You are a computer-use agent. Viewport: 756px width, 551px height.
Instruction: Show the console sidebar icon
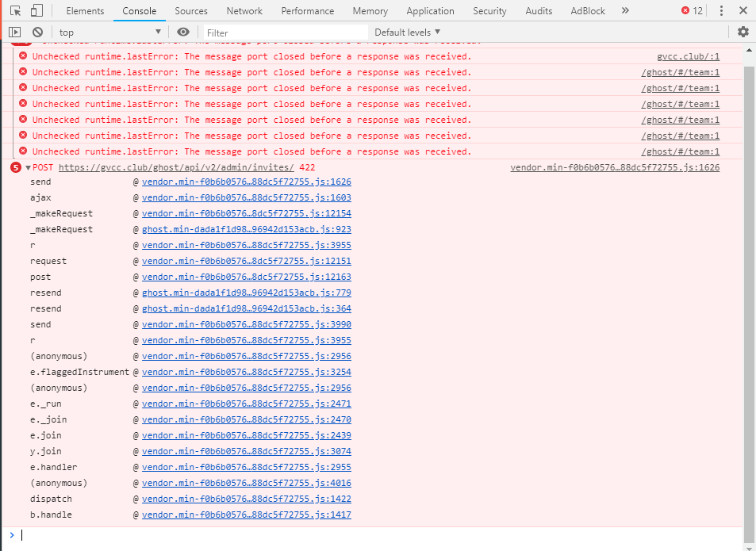pyautogui.click(x=14, y=33)
